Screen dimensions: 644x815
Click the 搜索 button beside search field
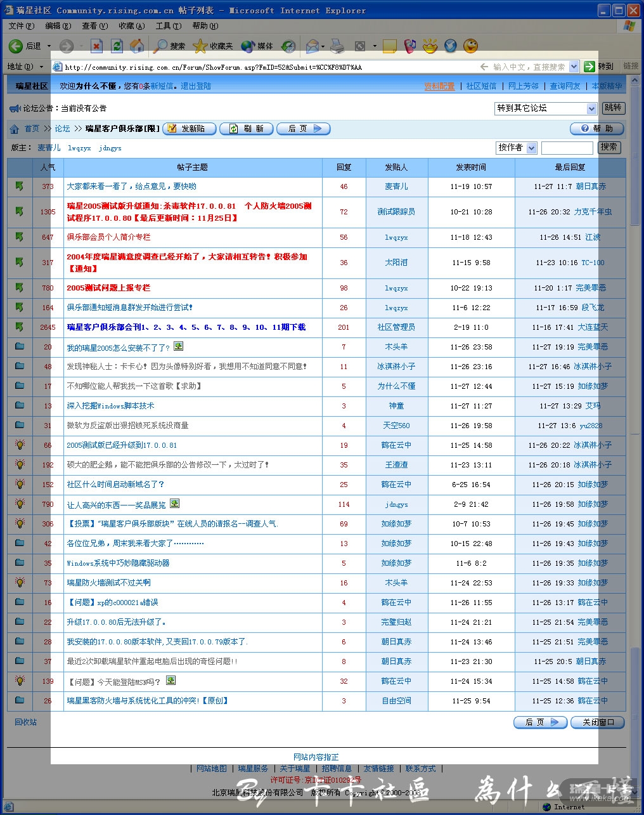[x=609, y=147]
